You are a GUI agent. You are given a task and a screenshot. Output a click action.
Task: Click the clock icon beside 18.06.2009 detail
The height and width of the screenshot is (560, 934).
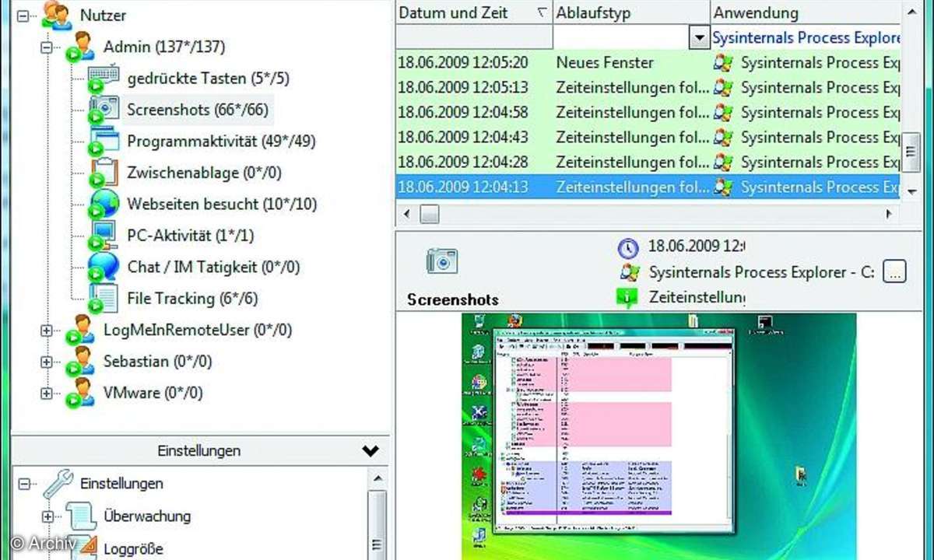pyautogui.click(x=628, y=248)
